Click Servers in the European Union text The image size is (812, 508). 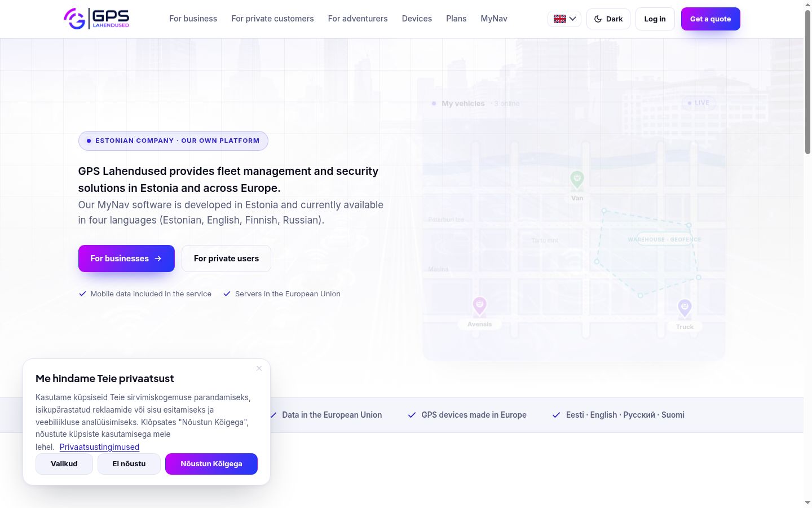point(288,294)
